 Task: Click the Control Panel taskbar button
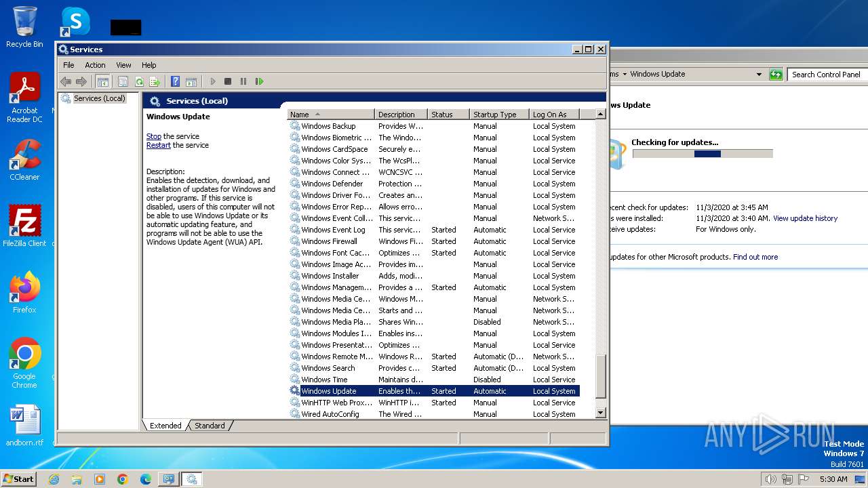click(x=168, y=479)
